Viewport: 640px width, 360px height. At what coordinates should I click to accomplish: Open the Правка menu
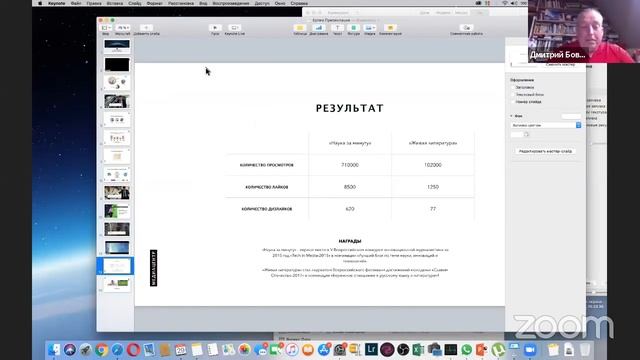click(94, 3)
